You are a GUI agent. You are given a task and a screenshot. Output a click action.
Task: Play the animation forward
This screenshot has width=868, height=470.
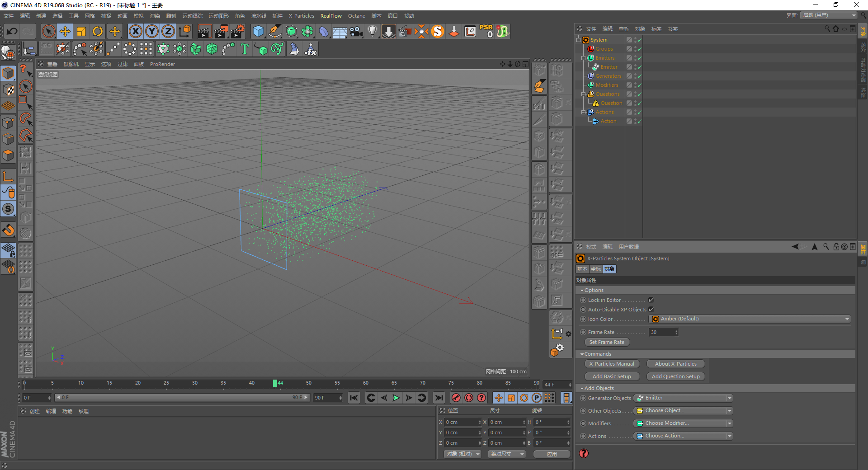tap(396, 398)
